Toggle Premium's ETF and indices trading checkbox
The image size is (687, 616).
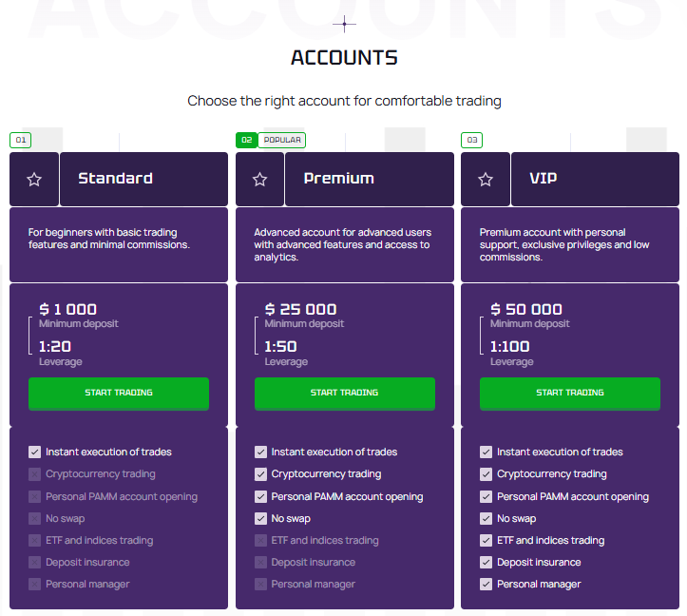pos(261,541)
